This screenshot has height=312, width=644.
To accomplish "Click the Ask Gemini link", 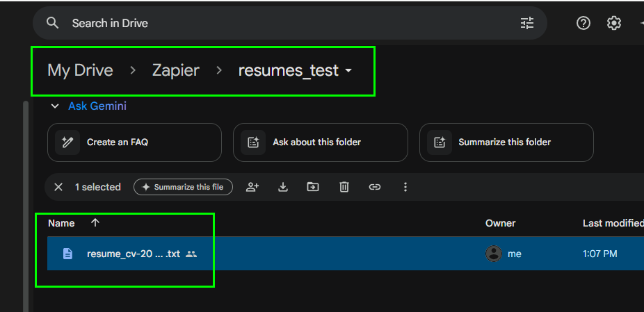I will coord(97,106).
